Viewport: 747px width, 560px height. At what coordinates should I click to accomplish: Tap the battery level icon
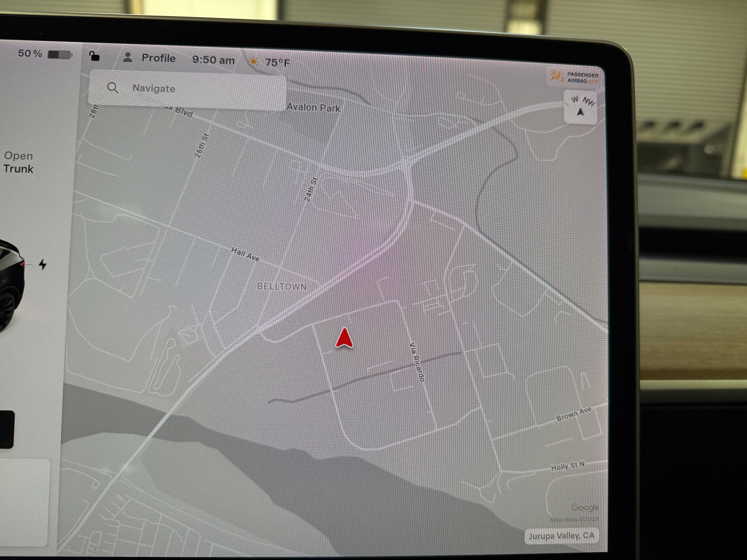[60, 55]
